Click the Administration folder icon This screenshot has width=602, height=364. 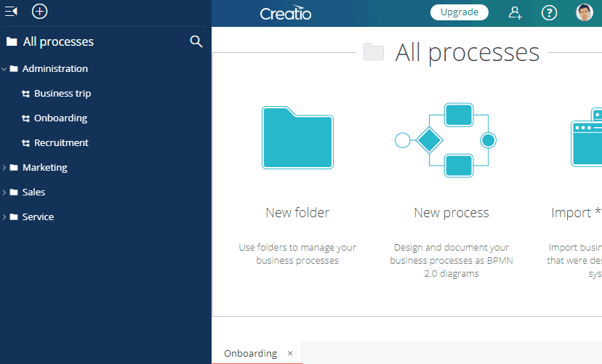14,68
